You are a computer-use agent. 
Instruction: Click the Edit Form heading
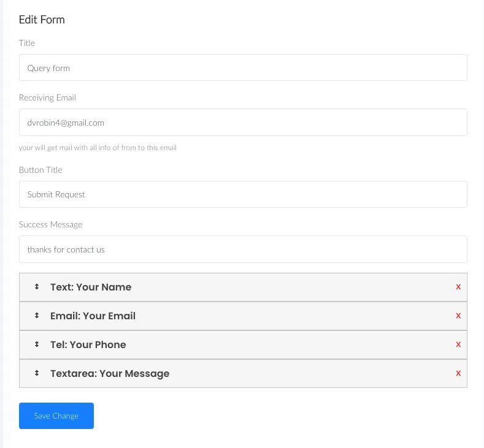[x=42, y=20]
